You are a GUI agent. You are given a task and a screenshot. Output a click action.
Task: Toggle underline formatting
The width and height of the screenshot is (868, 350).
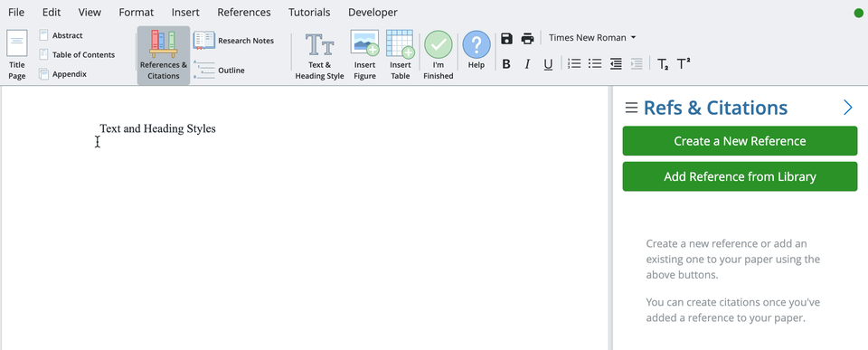[x=548, y=64]
